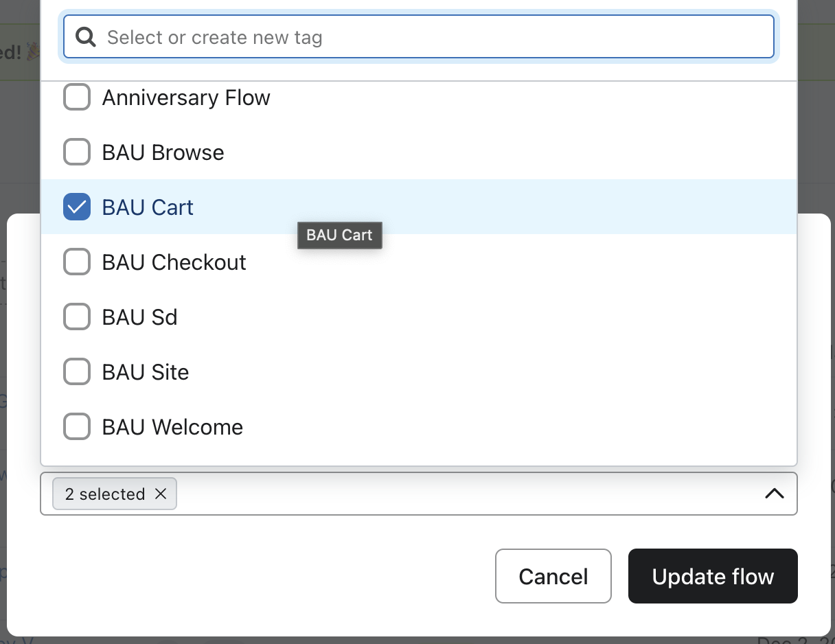Click the search magnifier icon
This screenshot has height=644, width=835.
coord(86,37)
